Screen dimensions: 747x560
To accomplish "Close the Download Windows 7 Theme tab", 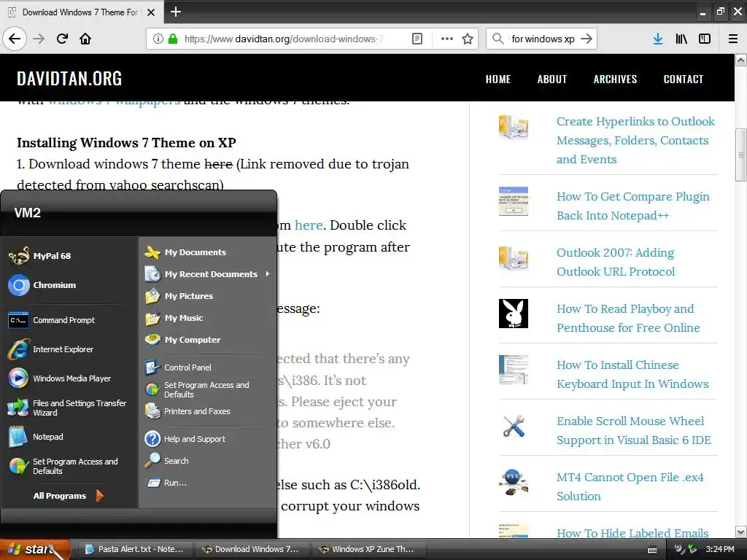I will click(151, 12).
